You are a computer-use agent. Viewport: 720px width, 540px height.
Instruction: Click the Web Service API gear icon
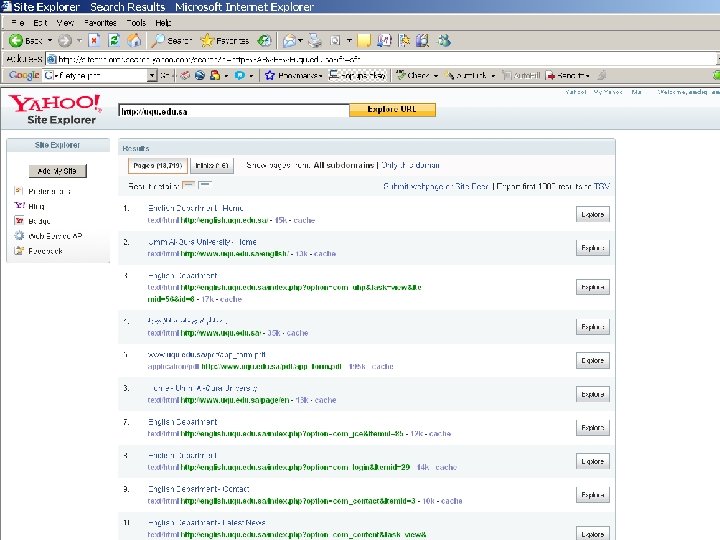[19, 236]
